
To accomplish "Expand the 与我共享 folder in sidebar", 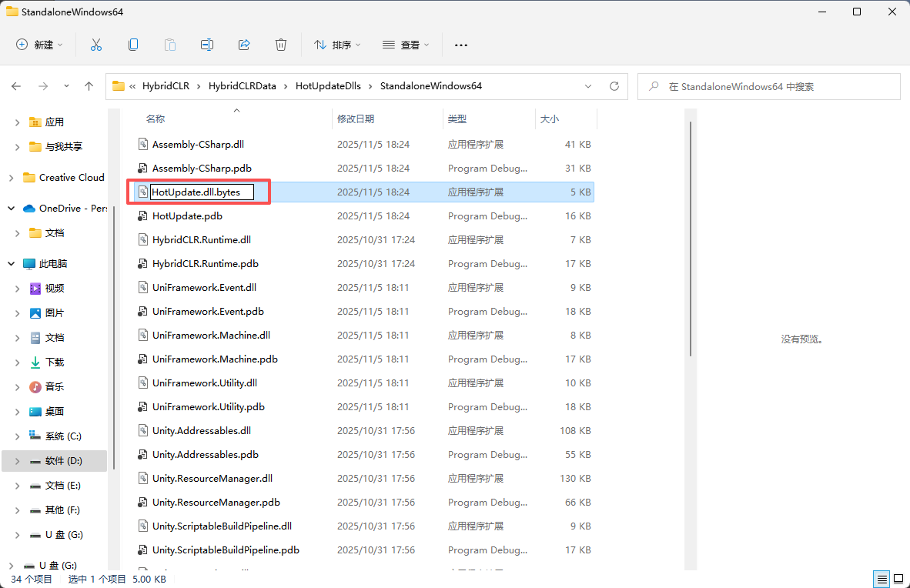I will pyautogui.click(x=17, y=147).
